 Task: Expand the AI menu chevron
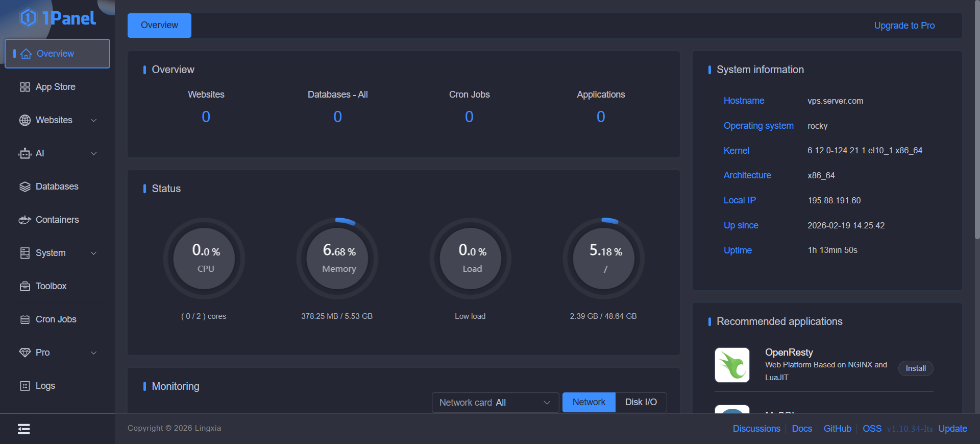[93, 153]
